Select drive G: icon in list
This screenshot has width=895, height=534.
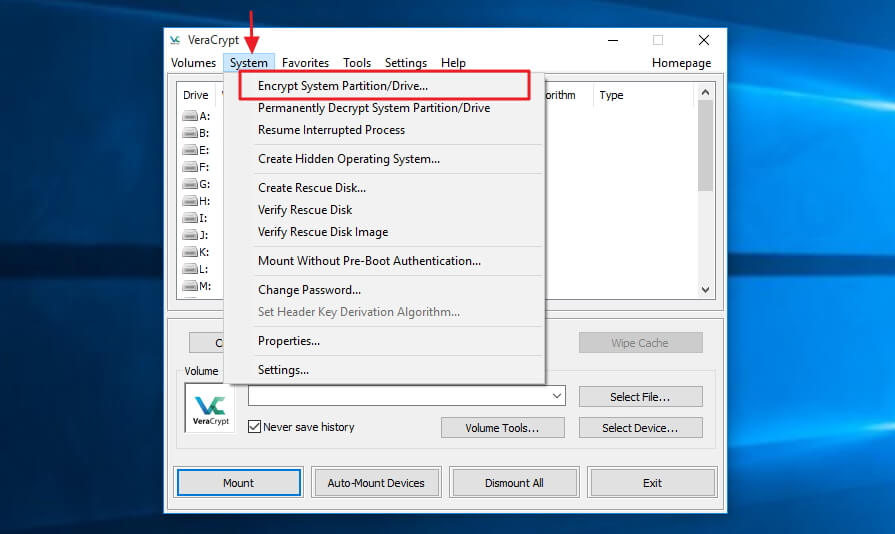click(x=190, y=184)
